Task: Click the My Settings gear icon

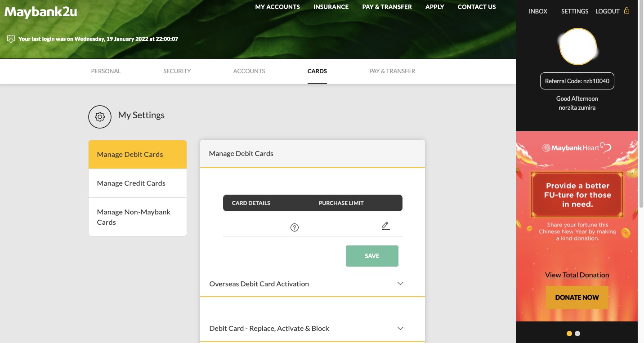Action: point(100,117)
